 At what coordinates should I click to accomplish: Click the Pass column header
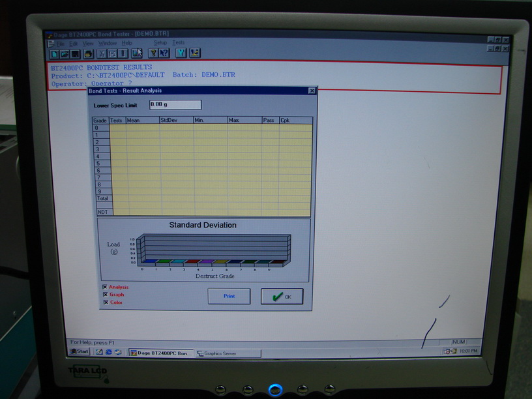coord(271,120)
